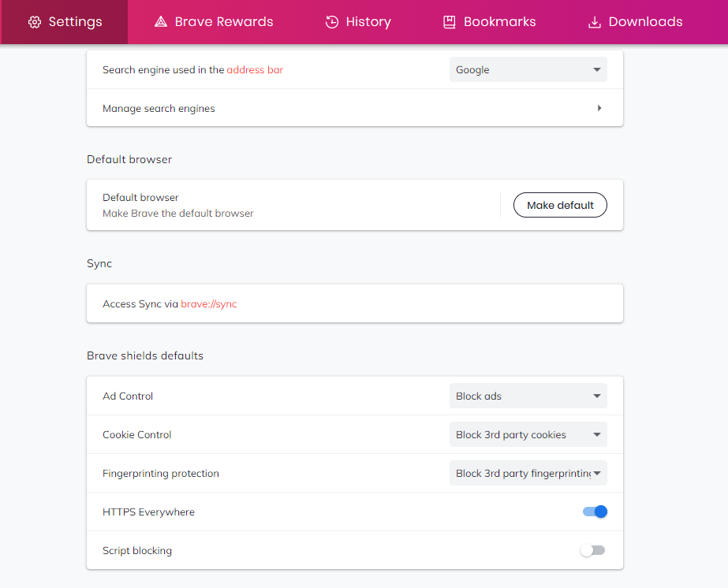Screen dimensions: 728x588
Task: Click the Make default button
Action: (560, 205)
